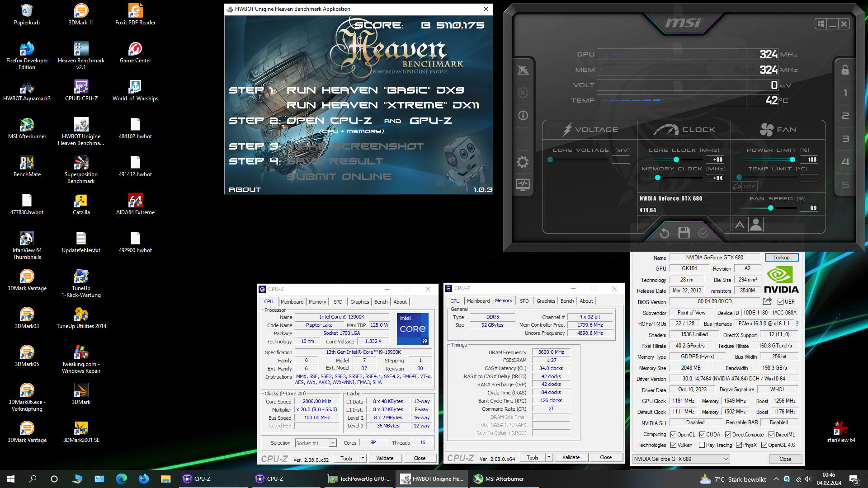Open Kombustor K icon in Afterburner

[523, 93]
